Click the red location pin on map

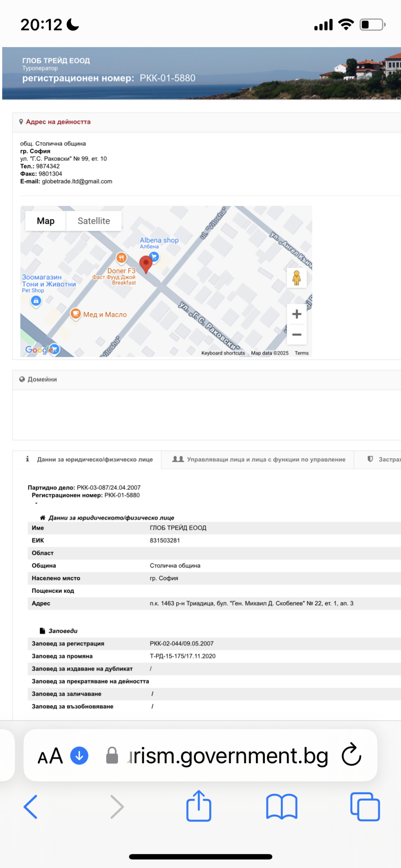[146, 264]
